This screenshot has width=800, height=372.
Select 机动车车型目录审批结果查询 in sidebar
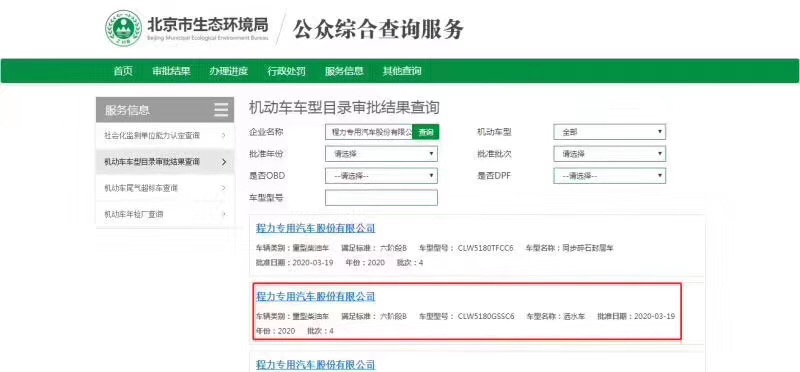[165, 162]
